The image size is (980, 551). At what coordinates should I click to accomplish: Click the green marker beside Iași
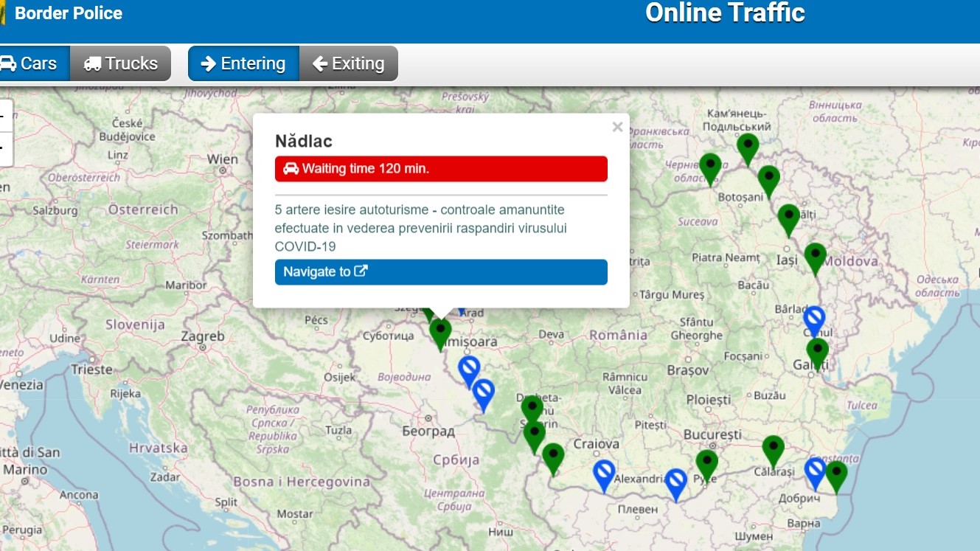[815, 256]
